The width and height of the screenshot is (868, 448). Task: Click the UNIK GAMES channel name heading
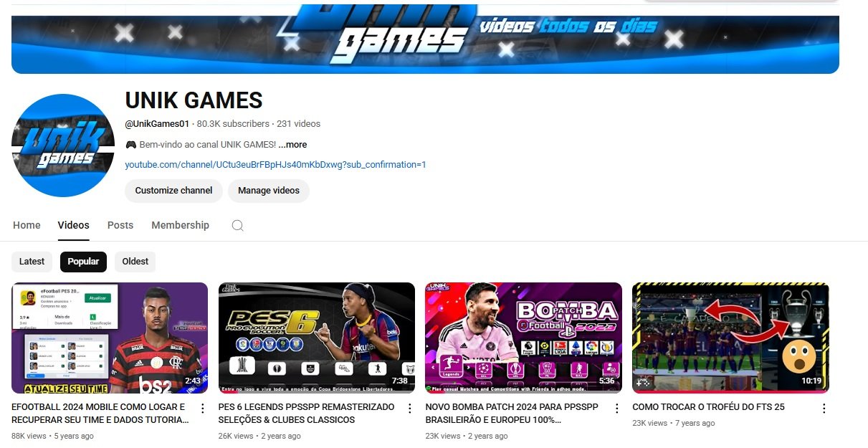click(194, 100)
